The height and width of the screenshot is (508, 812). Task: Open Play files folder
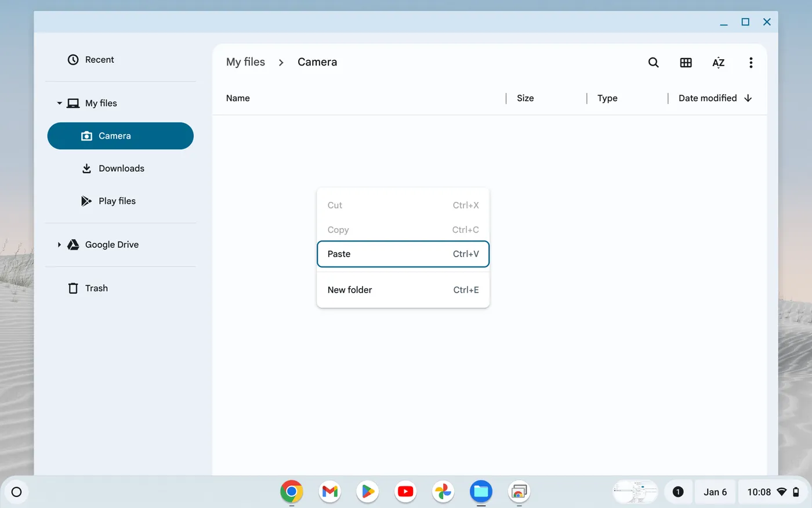click(121, 201)
